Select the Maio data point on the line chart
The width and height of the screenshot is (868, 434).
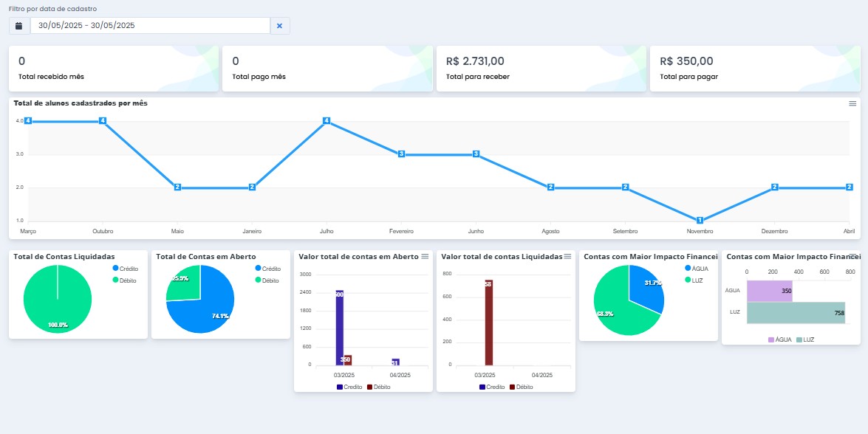[x=178, y=187]
